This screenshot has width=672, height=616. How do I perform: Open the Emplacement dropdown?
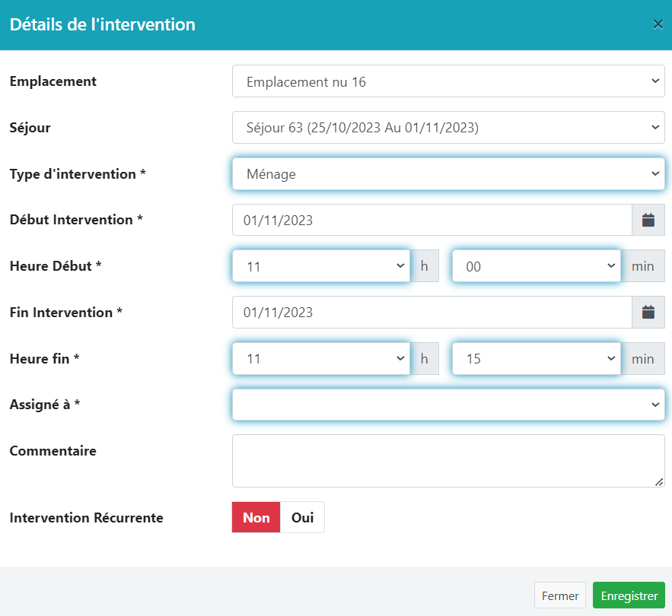[x=448, y=81]
